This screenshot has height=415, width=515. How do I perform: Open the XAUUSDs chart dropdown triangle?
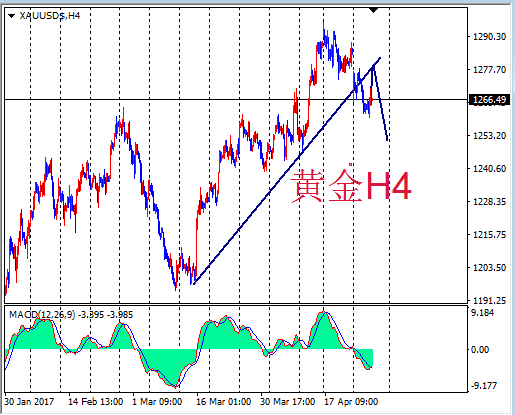[11, 16]
